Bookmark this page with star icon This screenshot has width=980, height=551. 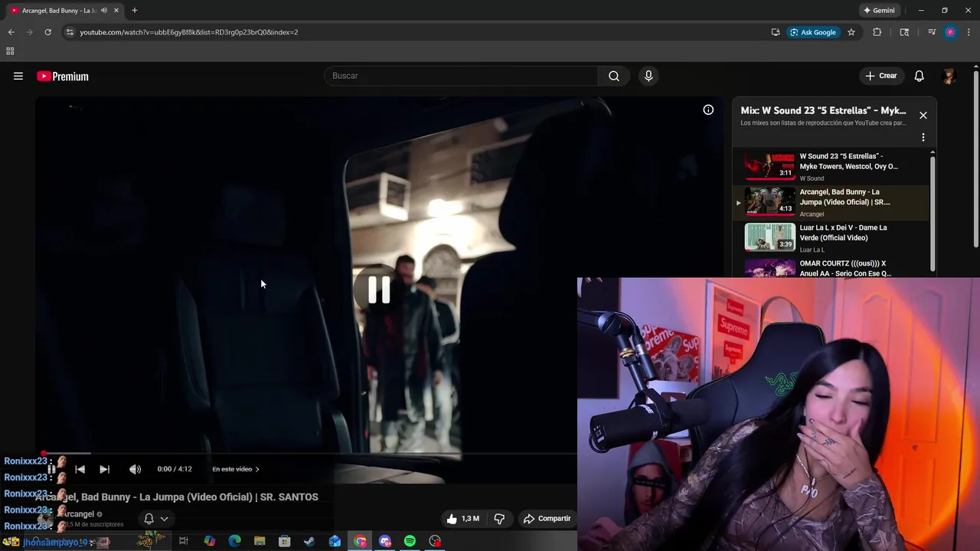click(x=851, y=32)
